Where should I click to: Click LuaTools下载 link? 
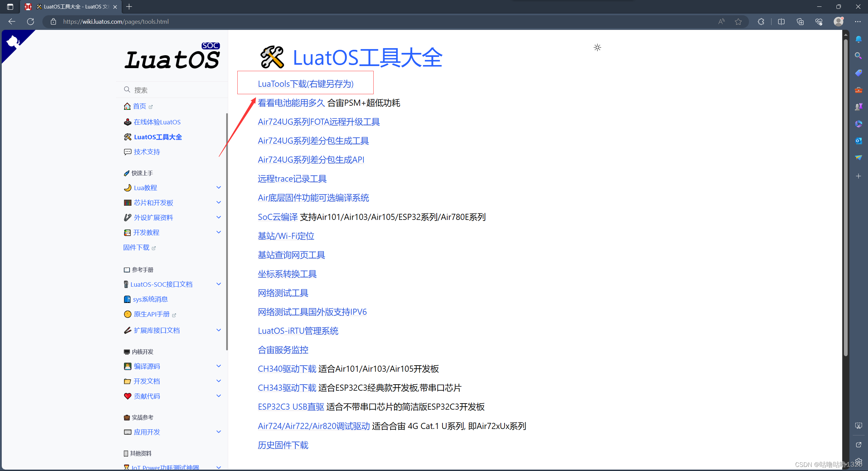point(305,84)
